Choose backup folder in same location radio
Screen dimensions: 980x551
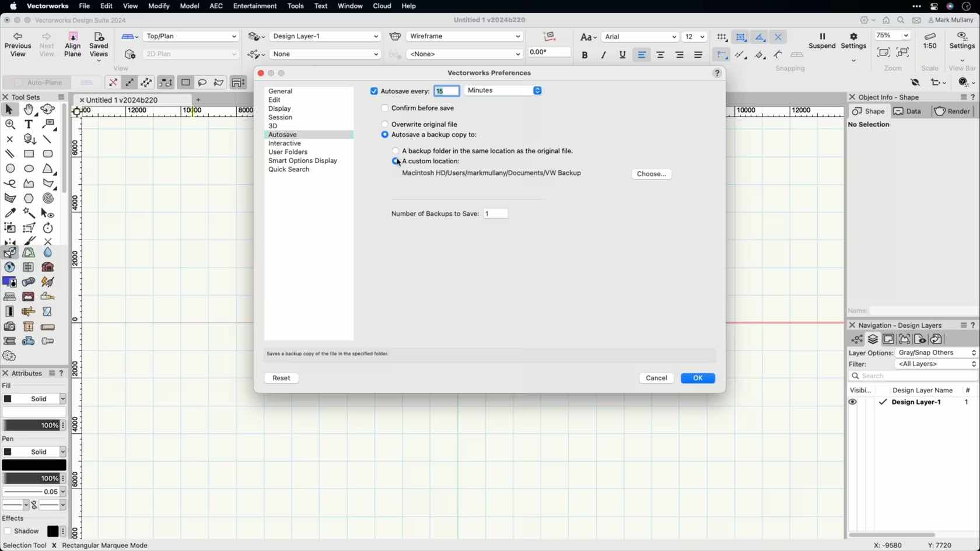coord(395,151)
